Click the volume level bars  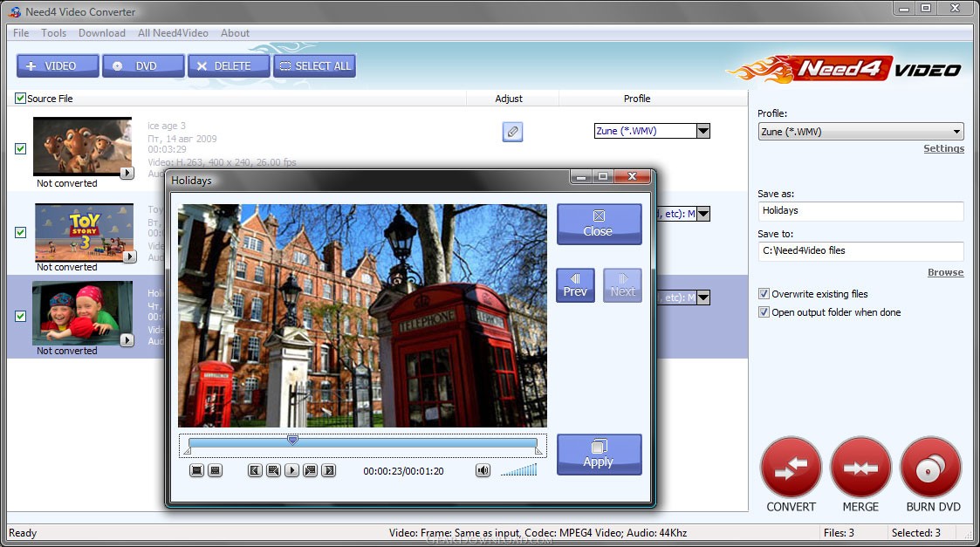[518, 470]
